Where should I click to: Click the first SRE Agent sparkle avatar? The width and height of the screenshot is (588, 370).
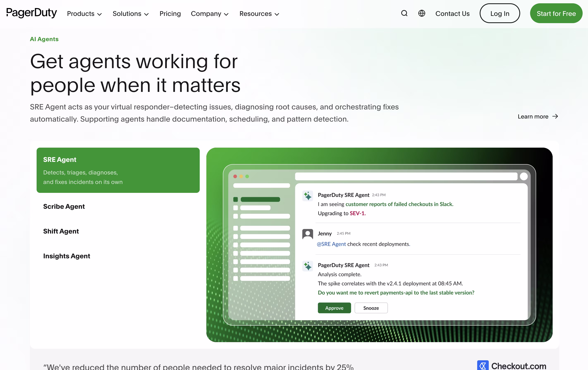307,196
